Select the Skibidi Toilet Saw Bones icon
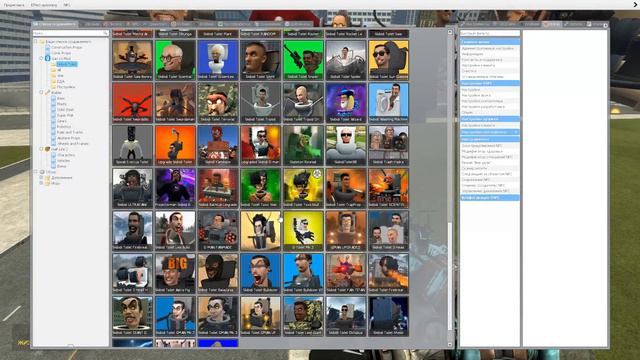640x360 pixels. [132, 60]
